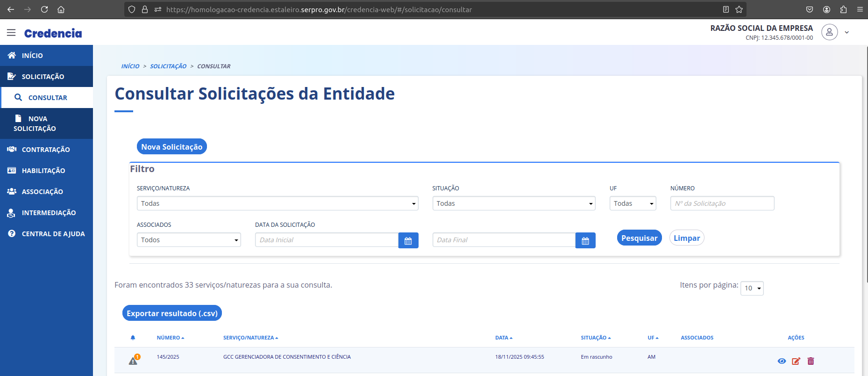Click the padlock site security icon
Screen dimensions: 868x376
145,9
